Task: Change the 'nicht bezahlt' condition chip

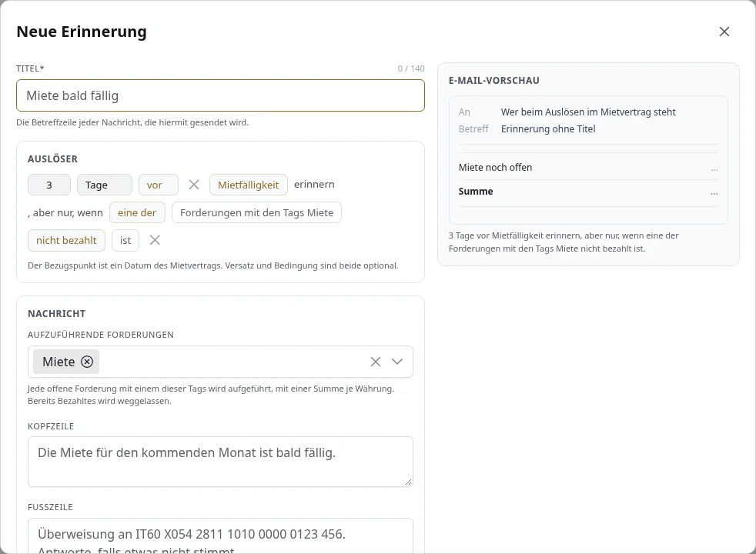Action: click(66, 240)
